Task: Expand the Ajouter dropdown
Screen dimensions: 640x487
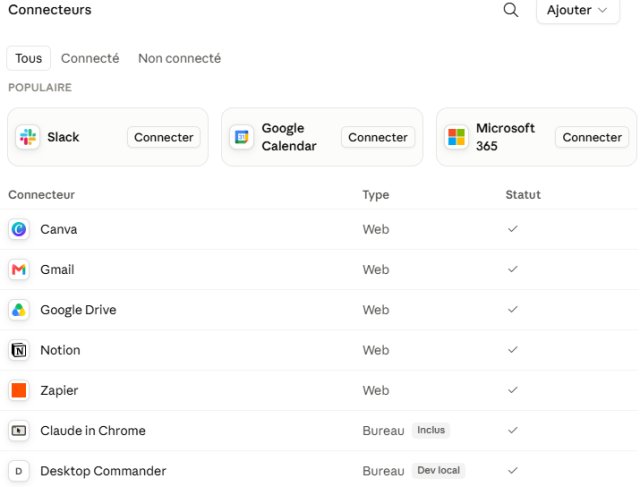Action: tap(578, 10)
